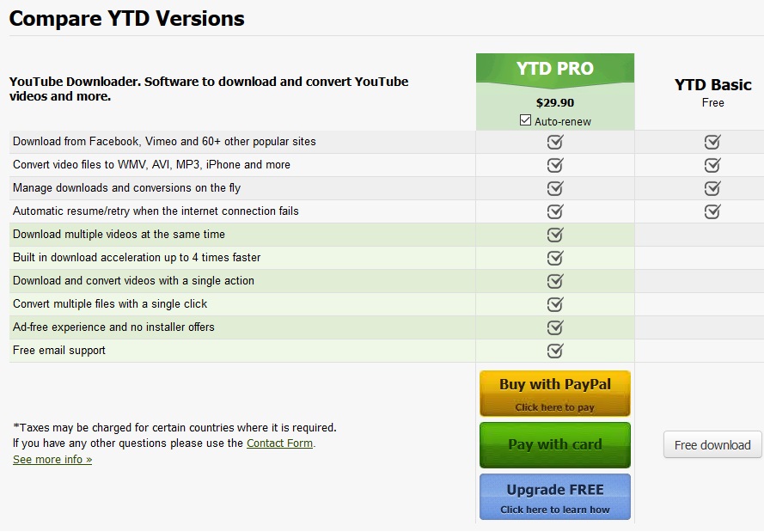The width and height of the screenshot is (764, 532).
Task: Click the YTD PRO checkmark for Facebook downloads
Action: [554, 141]
